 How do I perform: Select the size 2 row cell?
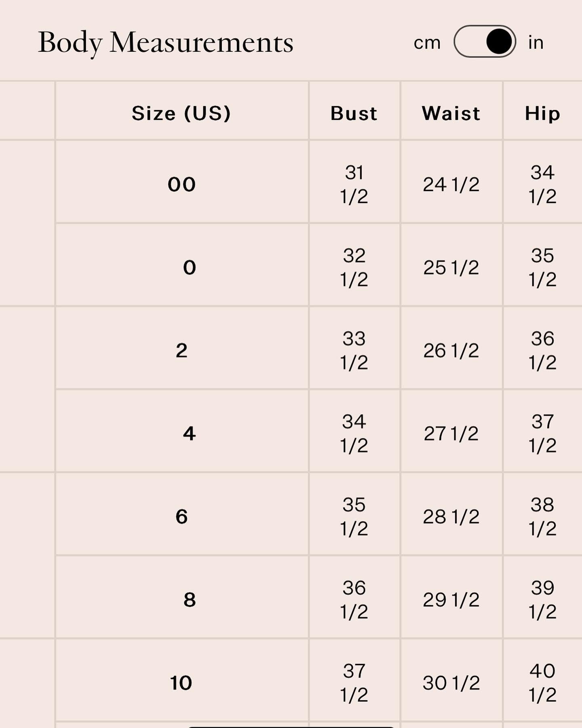[181, 351]
